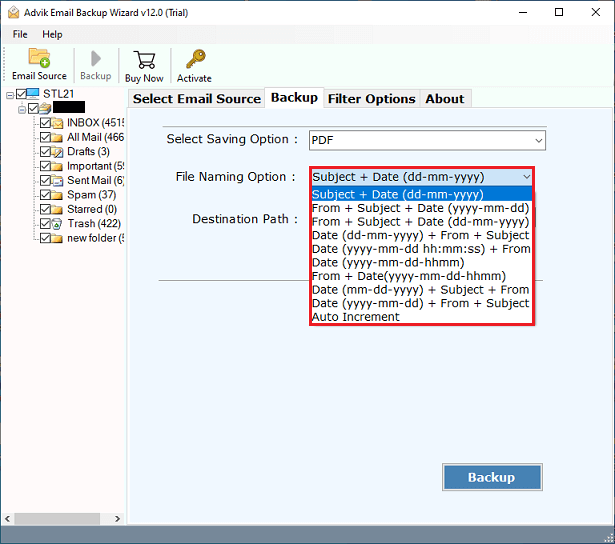This screenshot has width=615, height=544.
Task: Click the Spam folder icon
Action: 57,195
